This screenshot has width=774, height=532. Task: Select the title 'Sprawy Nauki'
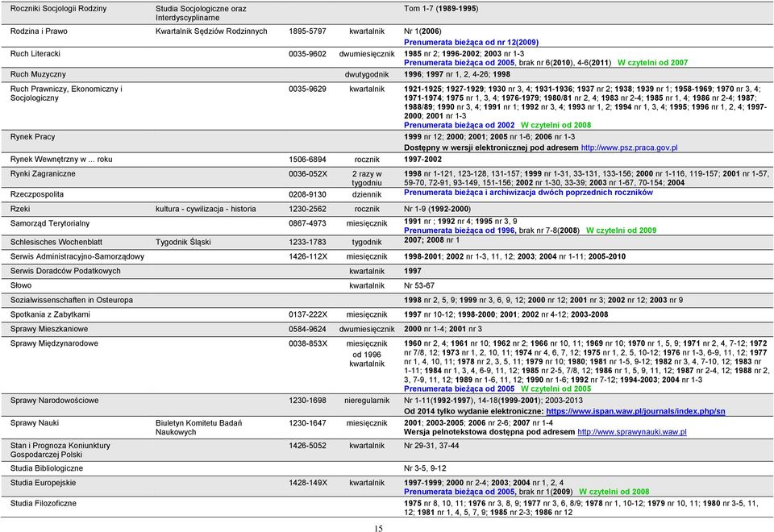coord(35,423)
